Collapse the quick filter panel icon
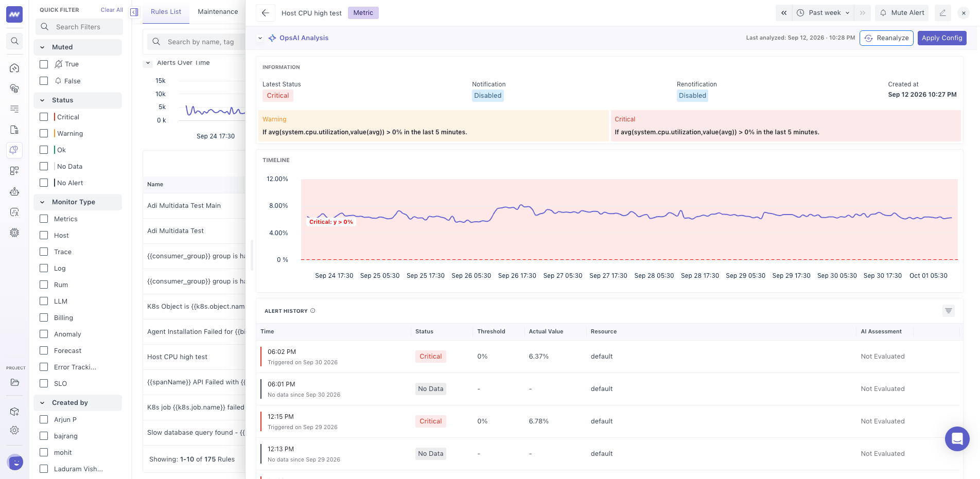This screenshot has width=980, height=479. [x=134, y=12]
